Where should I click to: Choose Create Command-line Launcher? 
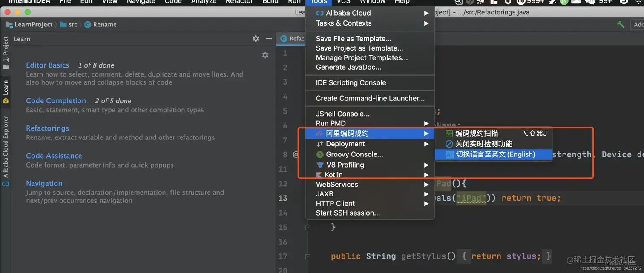click(370, 98)
